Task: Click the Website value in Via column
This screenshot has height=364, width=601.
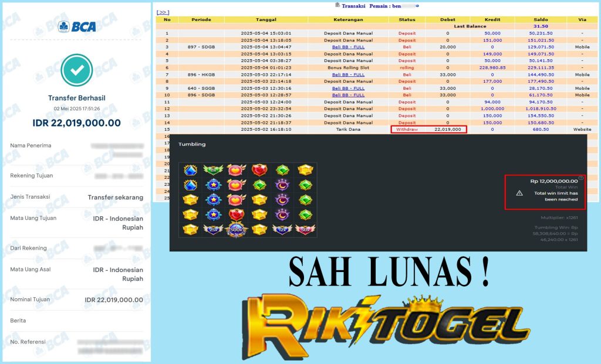Action: (582, 130)
